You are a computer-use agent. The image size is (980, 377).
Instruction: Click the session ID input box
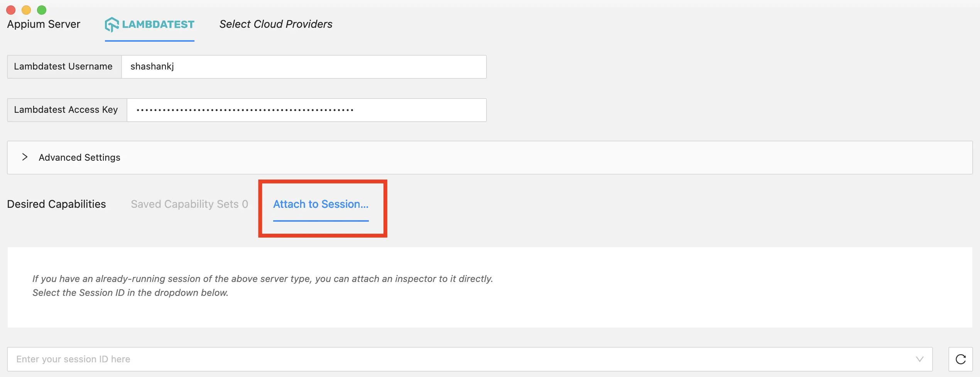459,359
